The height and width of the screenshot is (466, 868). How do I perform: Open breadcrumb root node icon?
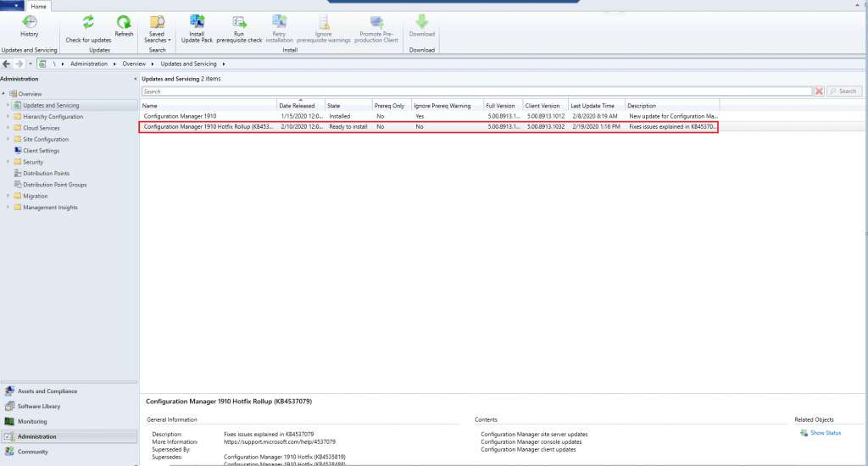(42, 64)
